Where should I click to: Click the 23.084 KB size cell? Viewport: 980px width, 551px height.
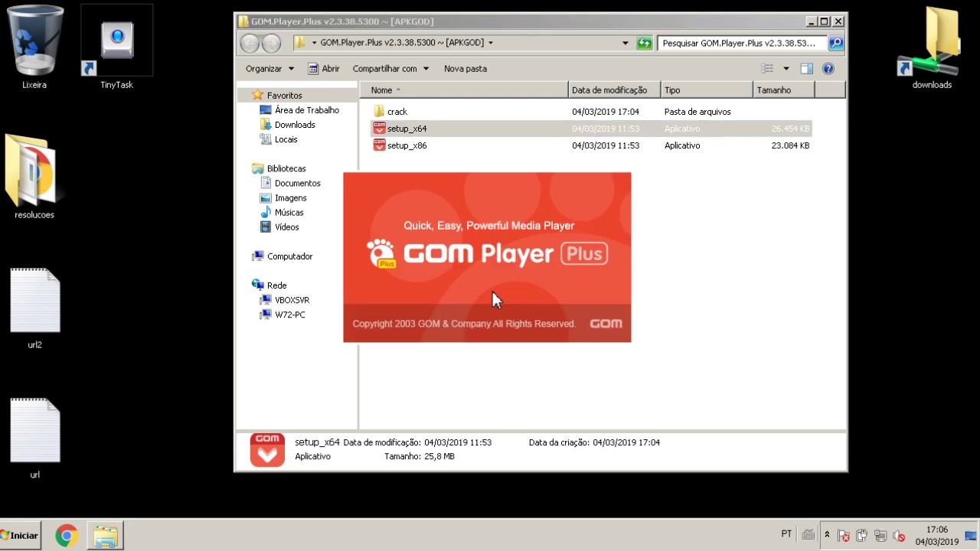pos(790,145)
